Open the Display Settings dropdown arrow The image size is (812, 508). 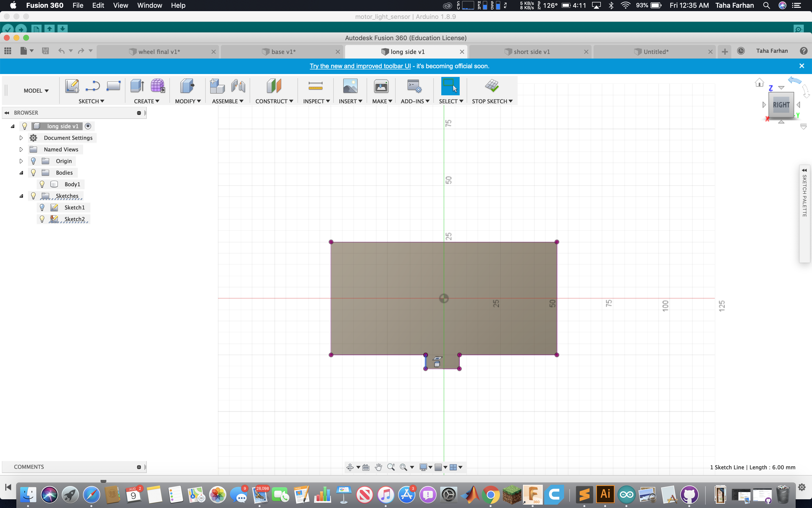tap(430, 467)
